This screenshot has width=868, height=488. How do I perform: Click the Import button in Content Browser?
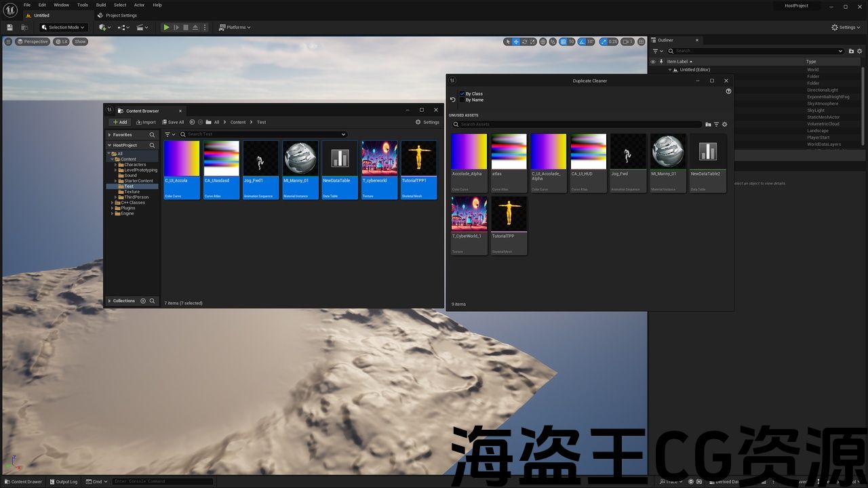146,122
